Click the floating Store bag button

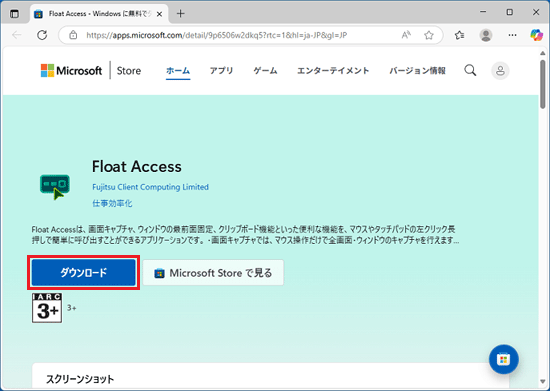pos(503,359)
